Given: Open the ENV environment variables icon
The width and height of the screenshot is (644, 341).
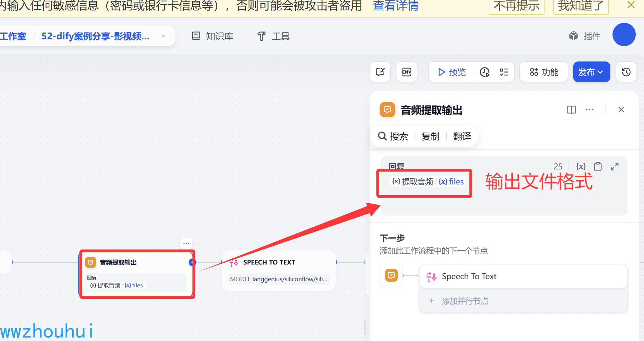Looking at the screenshot, I should (407, 72).
